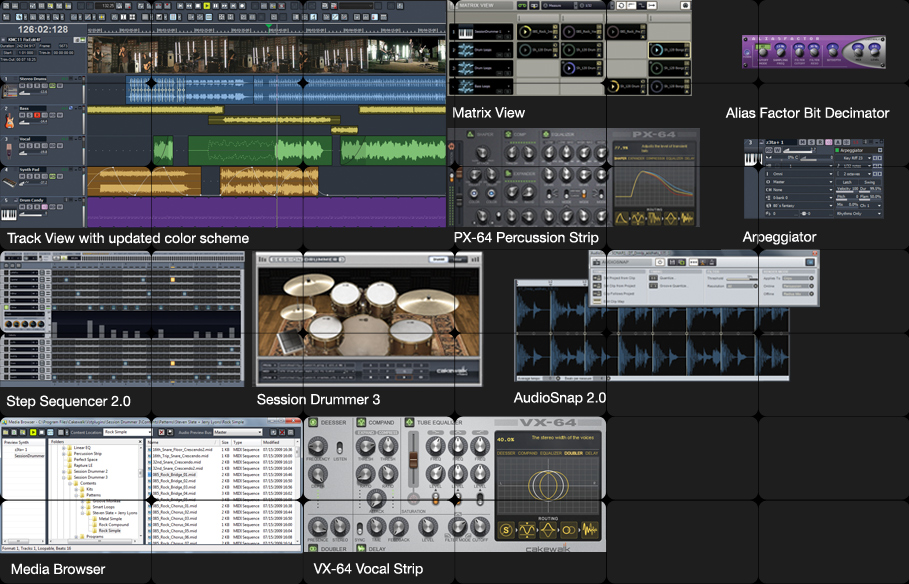Viewport: 909px width, 584px height.
Task: Play the first SessionDrummer cell in Matrix View
Action: pyautogui.click(x=525, y=32)
